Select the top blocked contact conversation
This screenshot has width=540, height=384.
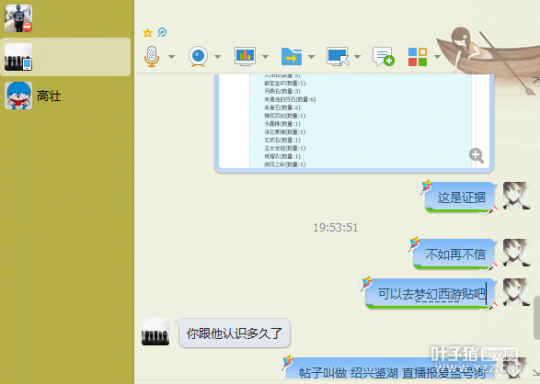[x=65, y=18]
